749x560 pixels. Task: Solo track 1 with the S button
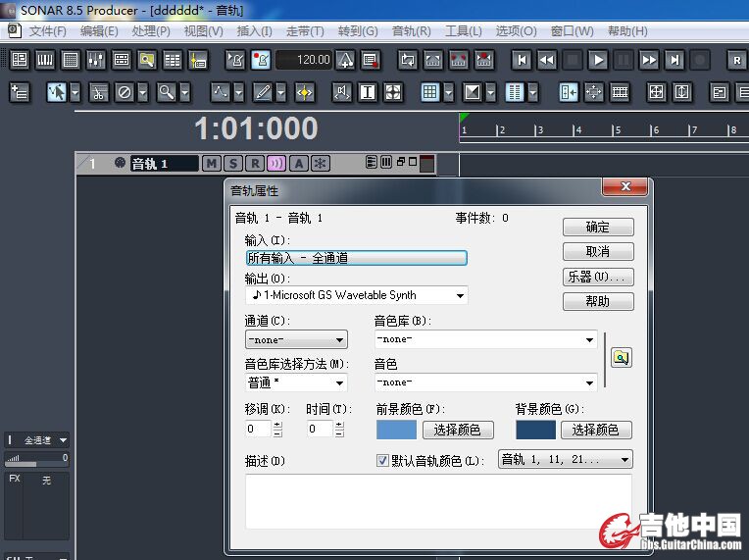click(233, 164)
